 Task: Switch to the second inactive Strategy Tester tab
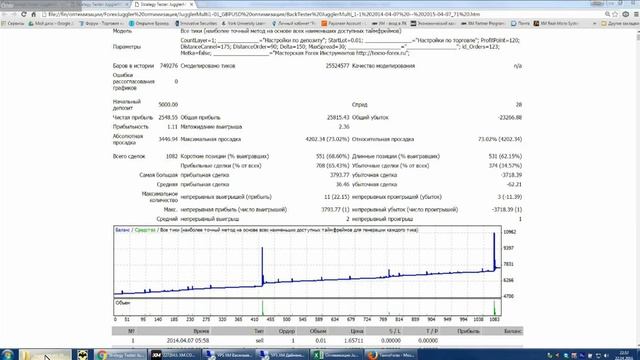(104, 4)
